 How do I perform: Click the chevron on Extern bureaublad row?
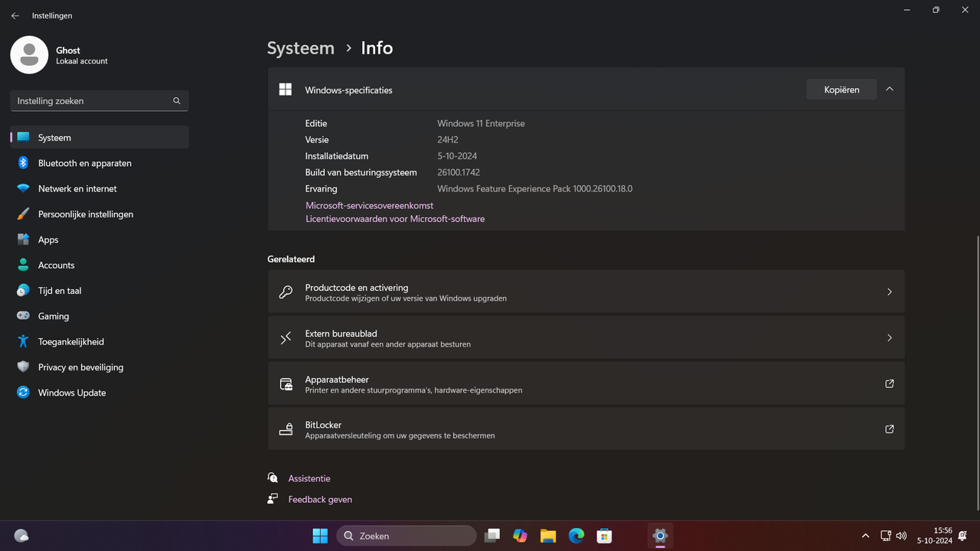pyautogui.click(x=890, y=337)
